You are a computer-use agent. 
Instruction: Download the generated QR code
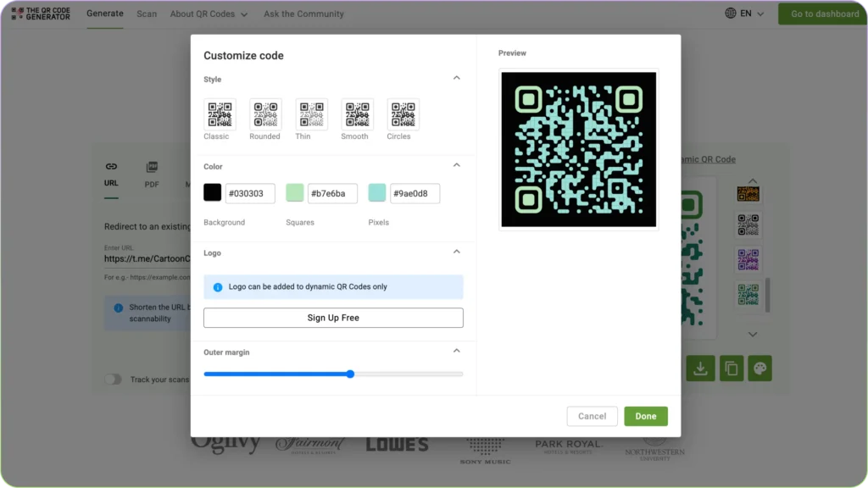coord(700,369)
